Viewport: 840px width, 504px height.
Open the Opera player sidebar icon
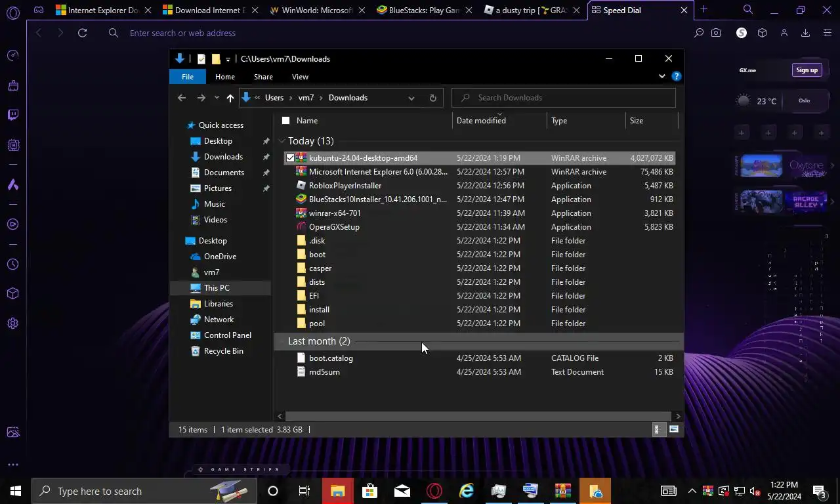[13, 224]
